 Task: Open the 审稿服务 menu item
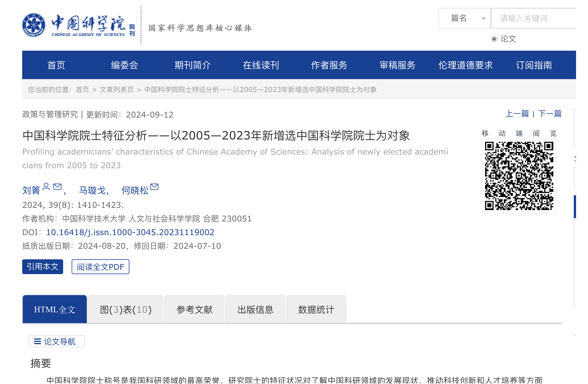[397, 65]
